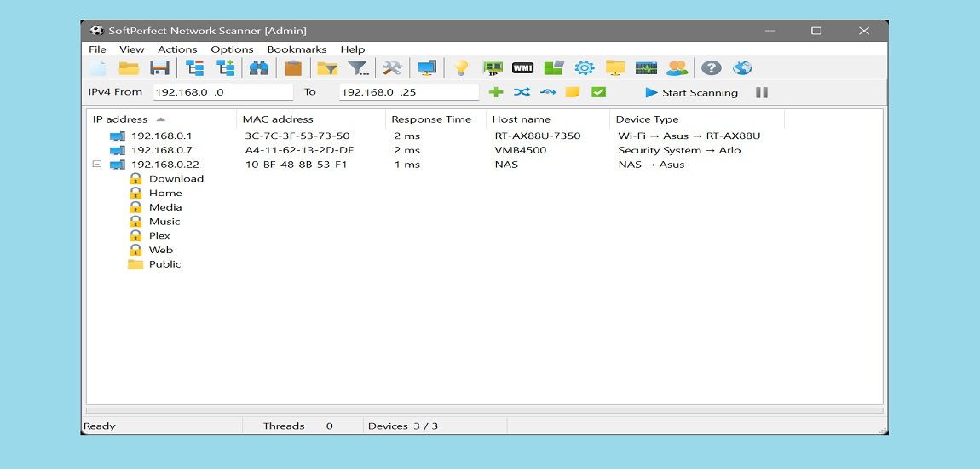Click Start Scanning button
The width and height of the screenshot is (980, 469).
pos(691,93)
